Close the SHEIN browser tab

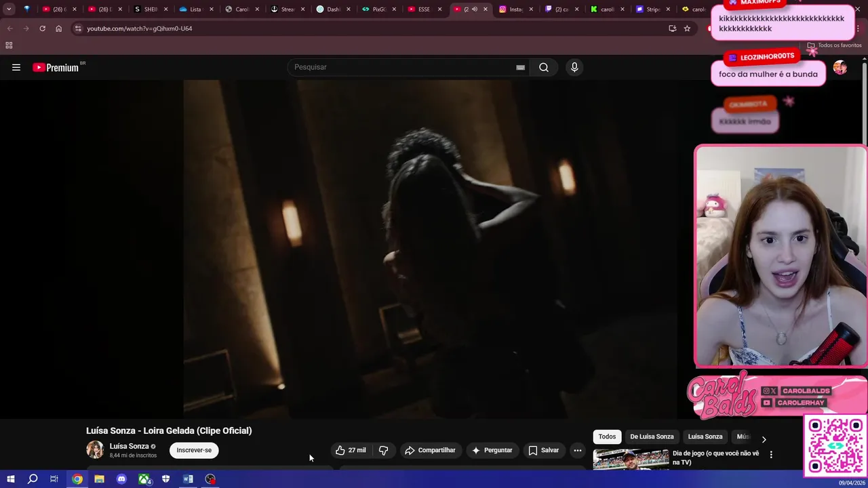[x=166, y=9]
